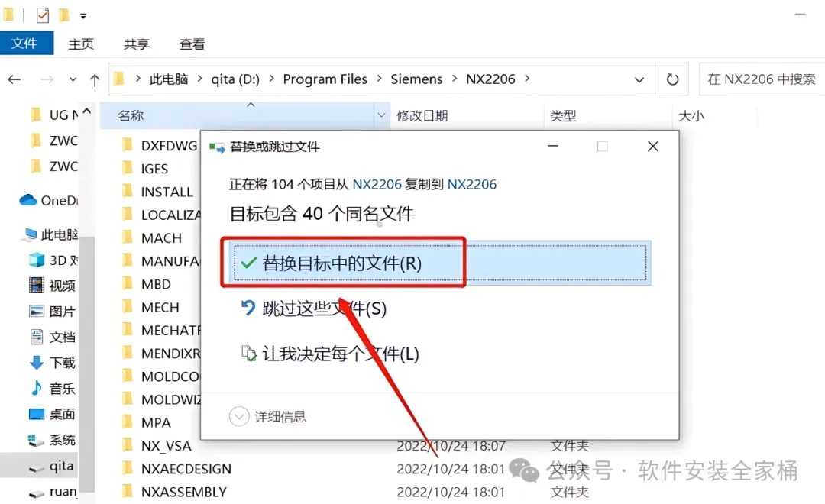Open the ruan drive in navigation pane

click(53, 491)
